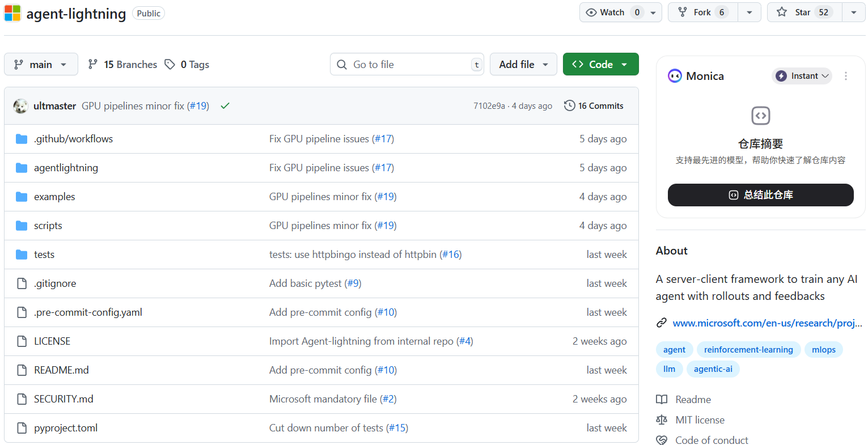This screenshot has height=445, width=868.
Task: Expand the Star lists dropdown arrow
Action: pyautogui.click(x=854, y=12)
